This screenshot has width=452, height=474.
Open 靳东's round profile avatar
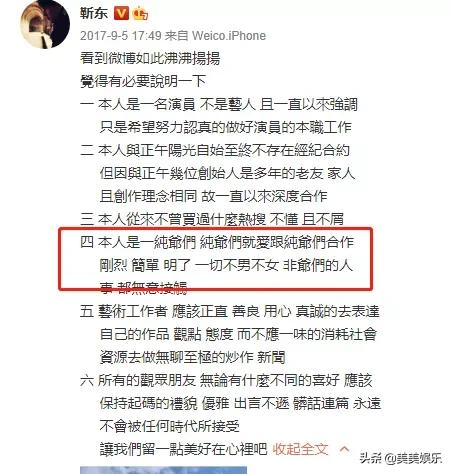[45, 24]
